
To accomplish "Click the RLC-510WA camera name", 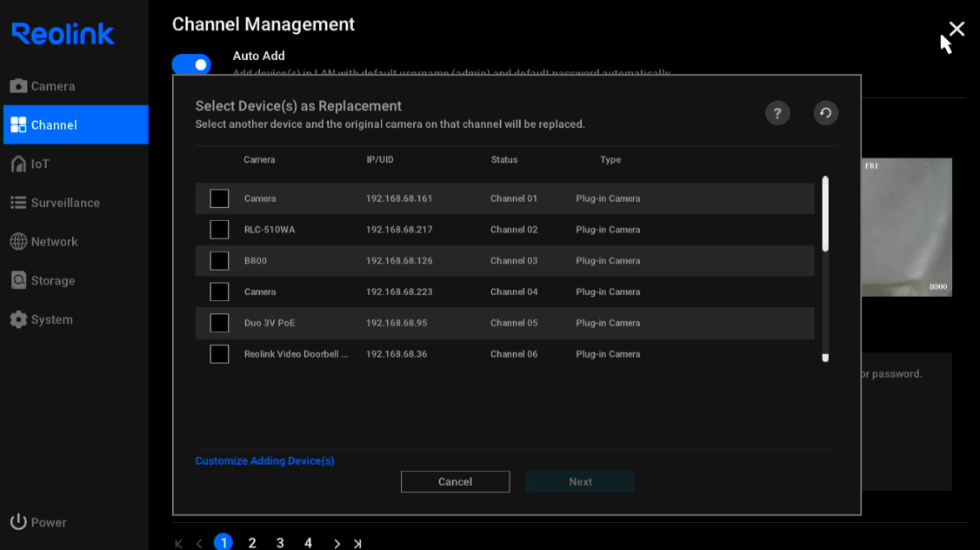I will tap(270, 230).
